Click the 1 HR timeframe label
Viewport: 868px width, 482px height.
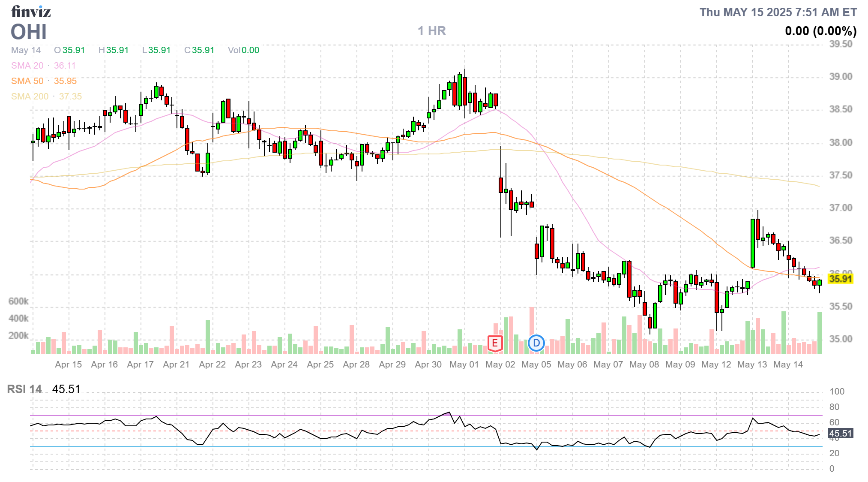(x=431, y=31)
